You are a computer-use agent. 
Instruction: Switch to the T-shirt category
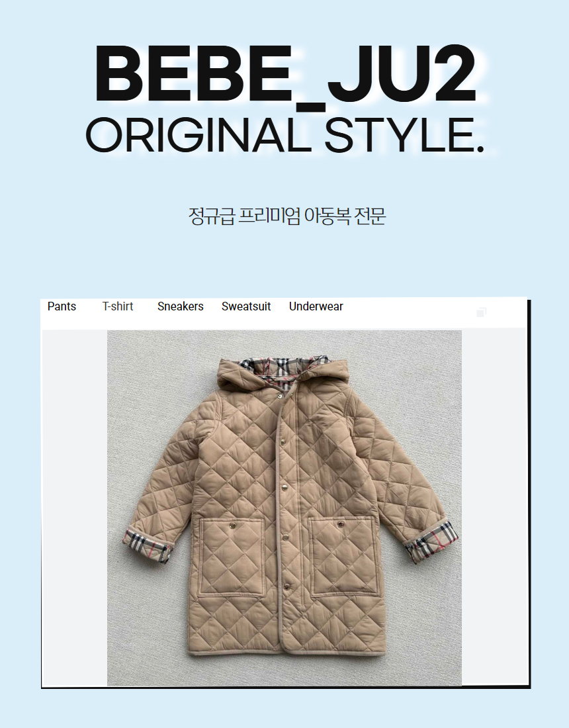(118, 306)
